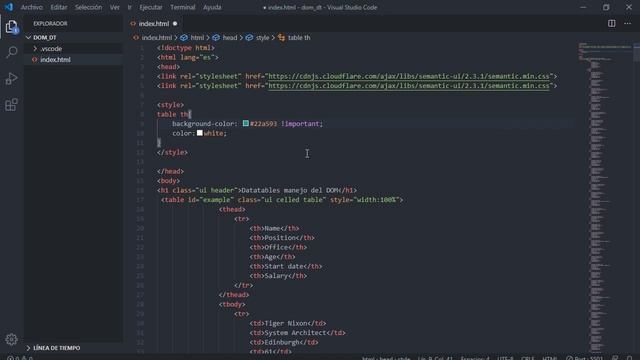Screen dimensions: 640x360
Task: Open the Archivo menu
Action: (x=31, y=7)
